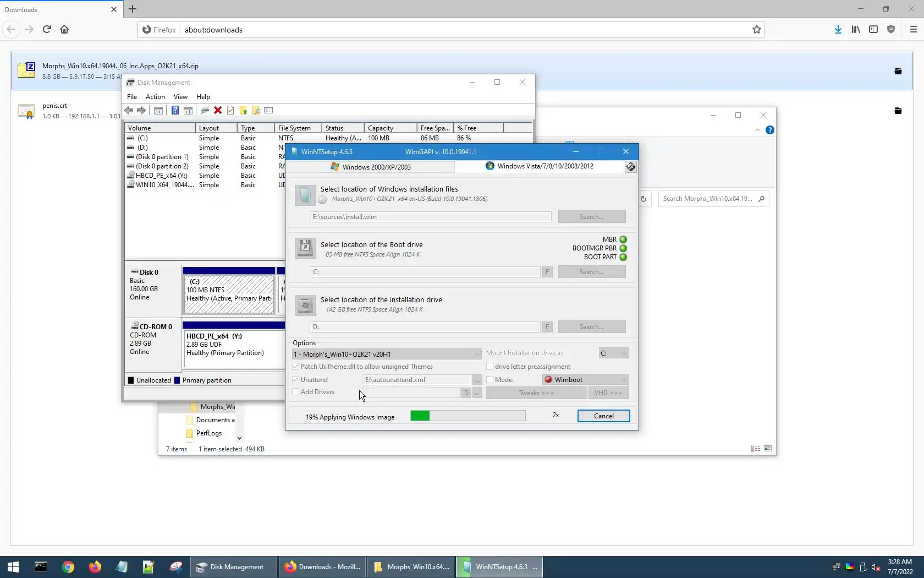
Task: Switch Explorer to large icons view
Action: tap(768, 449)
